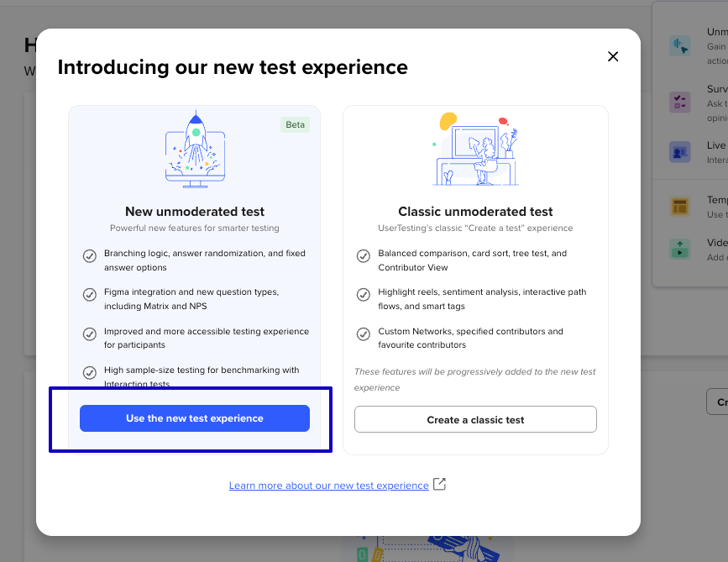
Task: Select the teal Unmoderated test icon
Action: (679, 46)
